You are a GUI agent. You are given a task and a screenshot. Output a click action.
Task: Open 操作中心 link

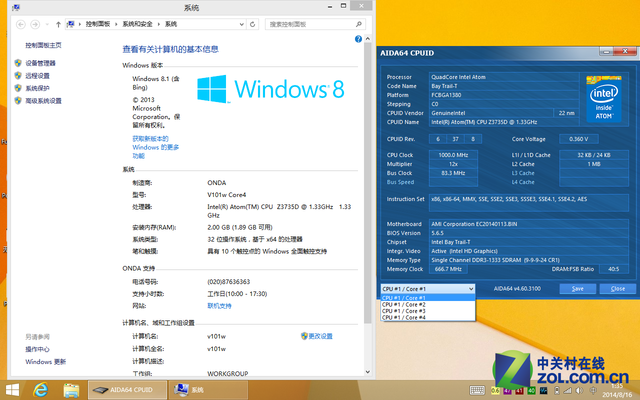point(37,349)
